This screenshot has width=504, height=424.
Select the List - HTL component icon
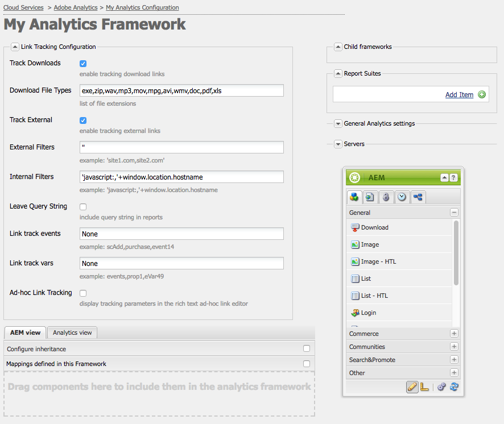[355, 296]
